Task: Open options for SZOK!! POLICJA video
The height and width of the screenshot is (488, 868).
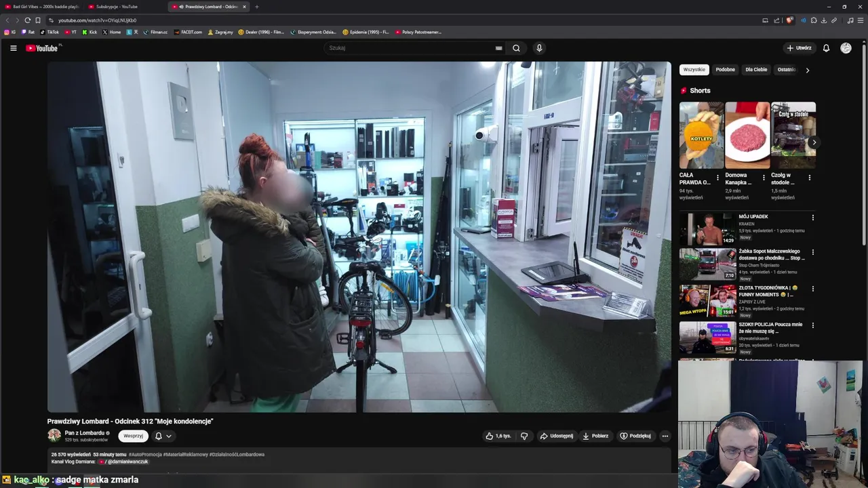Action: click(812, 325)
